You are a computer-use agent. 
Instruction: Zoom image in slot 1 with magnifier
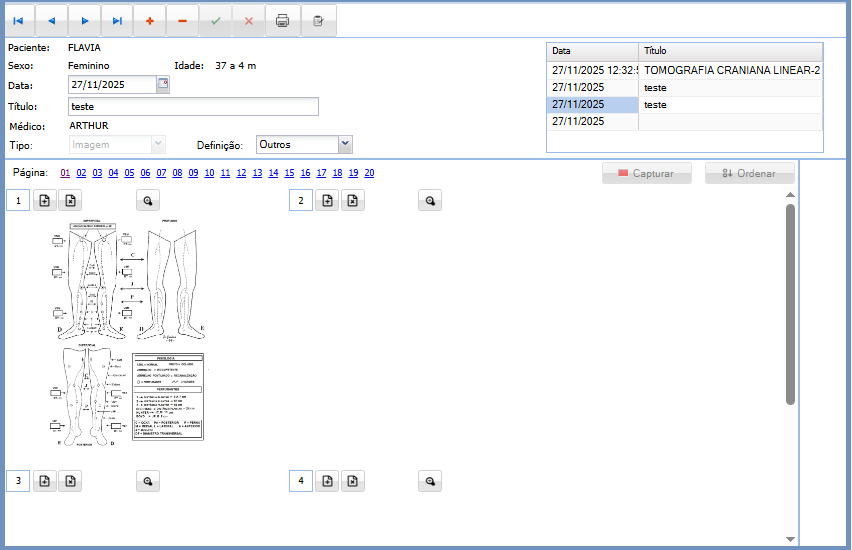pos(148,201)
